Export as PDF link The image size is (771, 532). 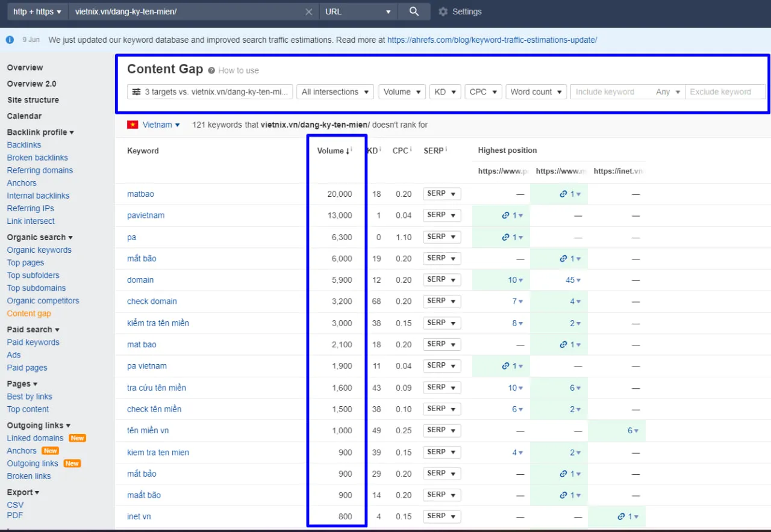pyautogui.click(x=14, y=515)
